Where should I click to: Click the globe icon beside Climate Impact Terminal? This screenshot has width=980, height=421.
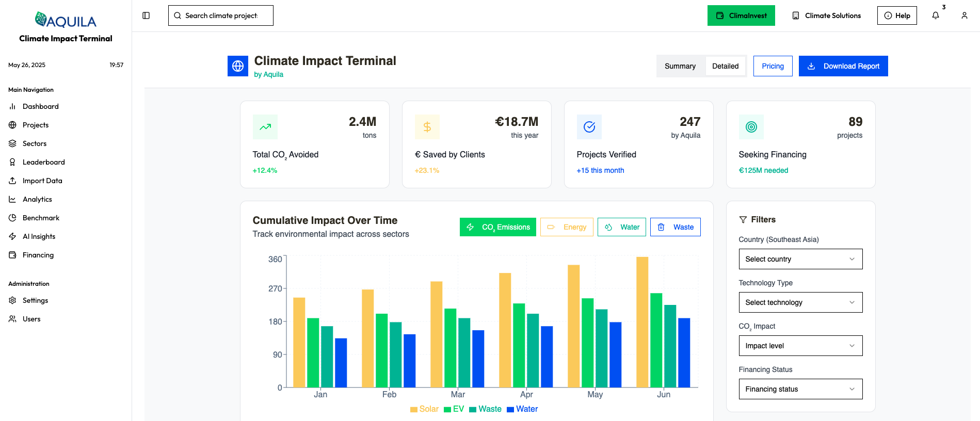click(x=238, y=66)
